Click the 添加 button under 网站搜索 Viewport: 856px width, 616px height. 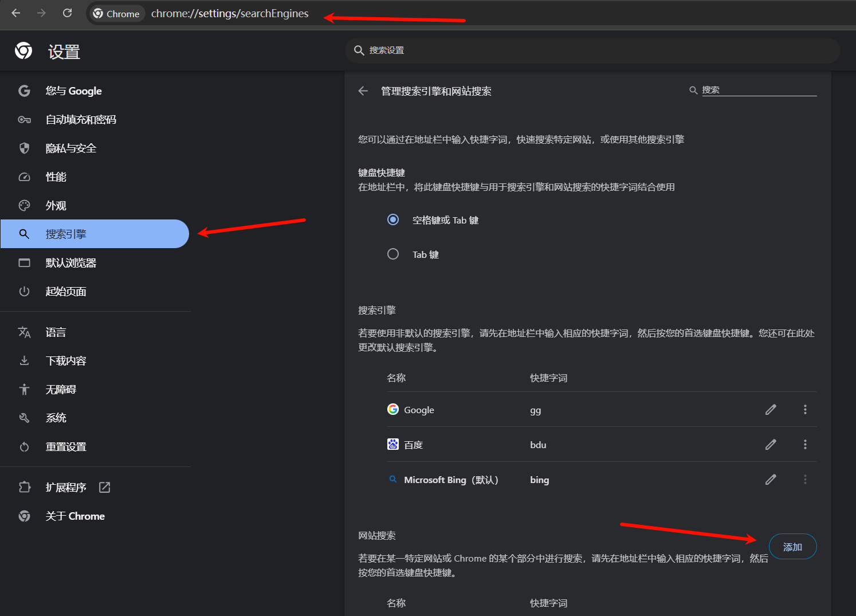click(792, 546)
